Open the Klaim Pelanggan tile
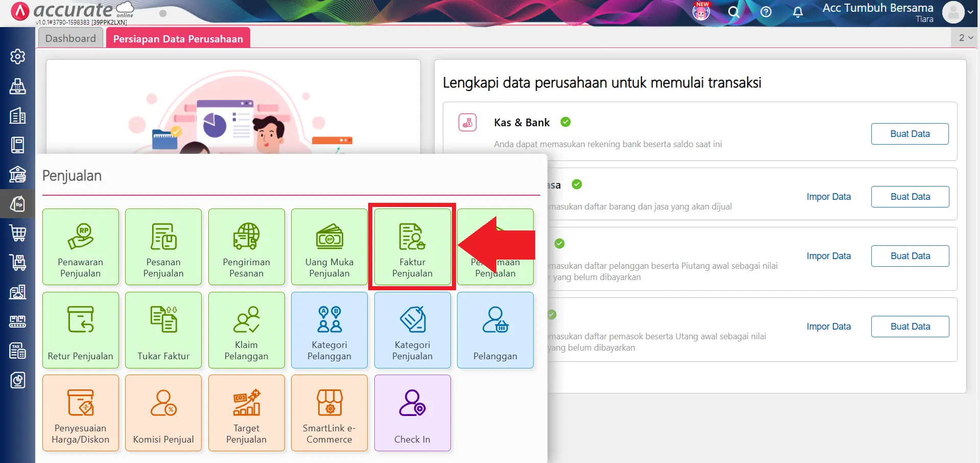The width and height of the screenshot is (980, 463). click(247, 330)
